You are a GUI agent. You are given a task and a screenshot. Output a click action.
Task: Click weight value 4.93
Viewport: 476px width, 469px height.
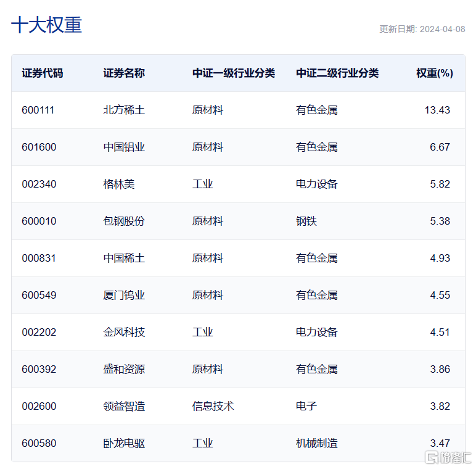click(x=440, y=258)
